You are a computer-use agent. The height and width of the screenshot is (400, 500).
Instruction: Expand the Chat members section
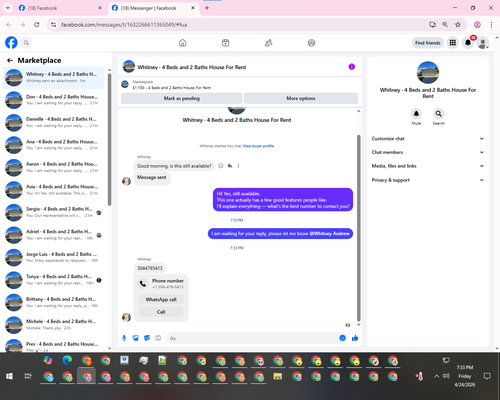point(428,152)
